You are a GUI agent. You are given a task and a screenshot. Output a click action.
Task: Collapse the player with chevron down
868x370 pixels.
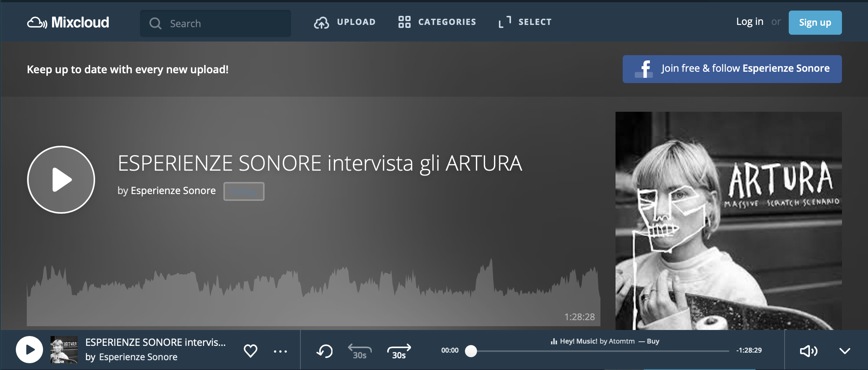pos(845,351)
